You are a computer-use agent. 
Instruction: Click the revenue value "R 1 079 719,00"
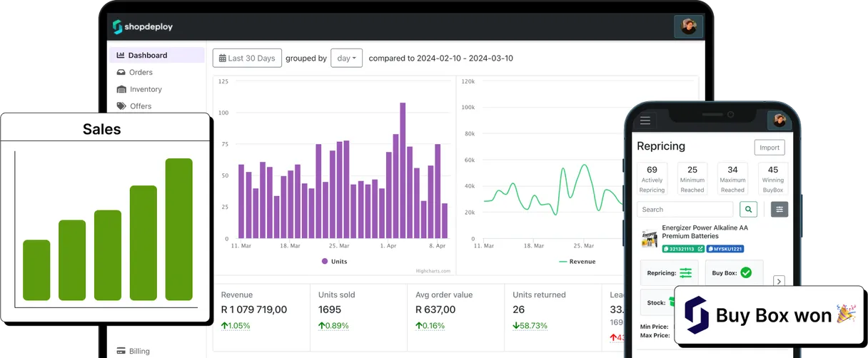254,310
